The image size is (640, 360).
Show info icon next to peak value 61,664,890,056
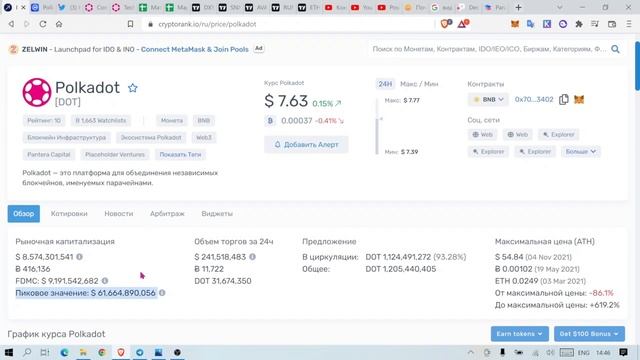(162, 293)
